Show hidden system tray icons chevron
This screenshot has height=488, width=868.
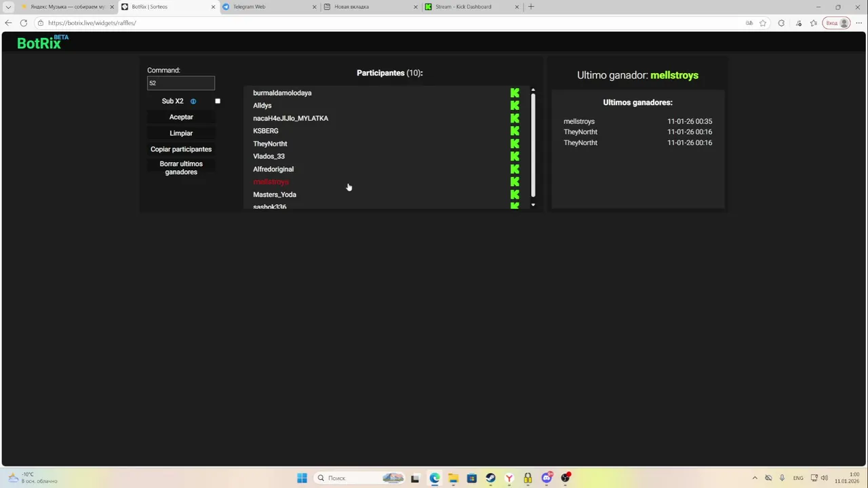(755, 478)
